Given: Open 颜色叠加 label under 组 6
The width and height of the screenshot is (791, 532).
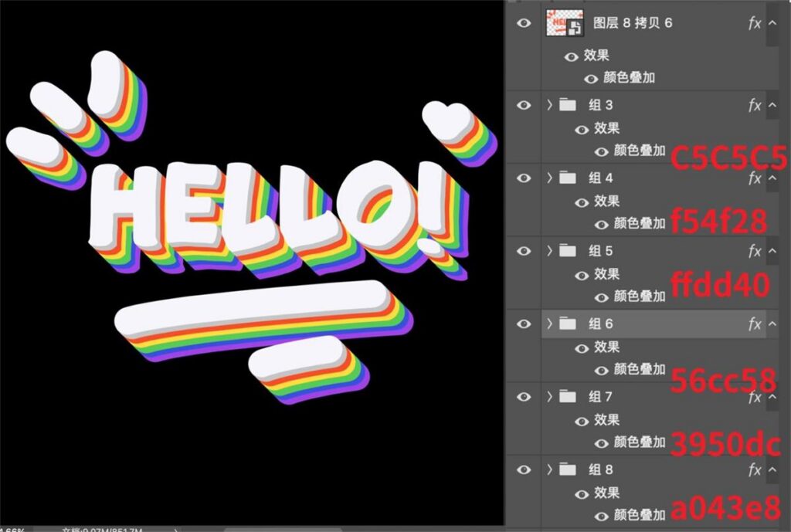Looking at the screenshot, I should [x=640, y=369].
